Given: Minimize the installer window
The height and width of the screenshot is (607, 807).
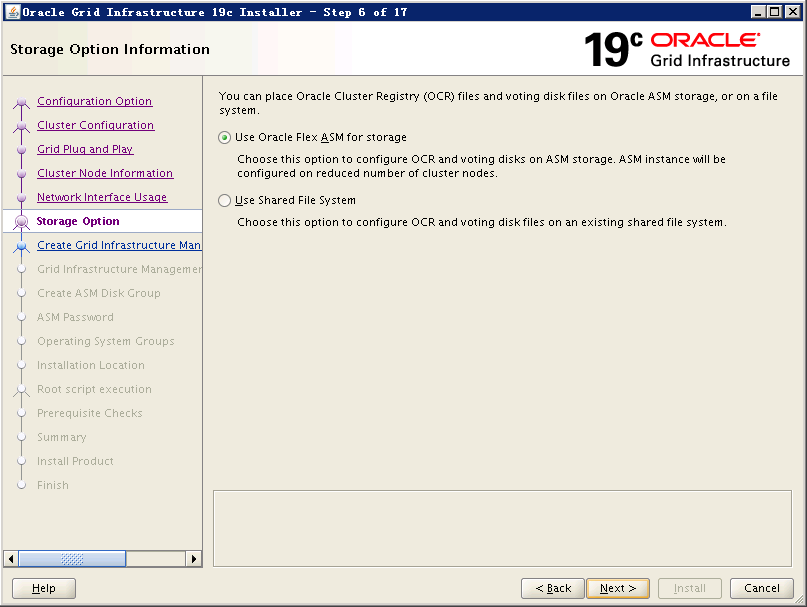Looking at the screenshot, I should tap(758, 11).
